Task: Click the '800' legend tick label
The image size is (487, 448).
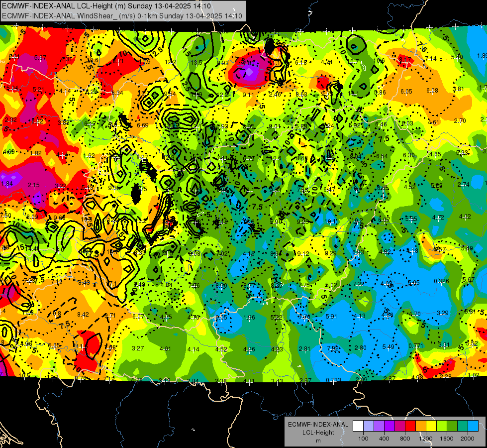Action: [x=405, y=439]
